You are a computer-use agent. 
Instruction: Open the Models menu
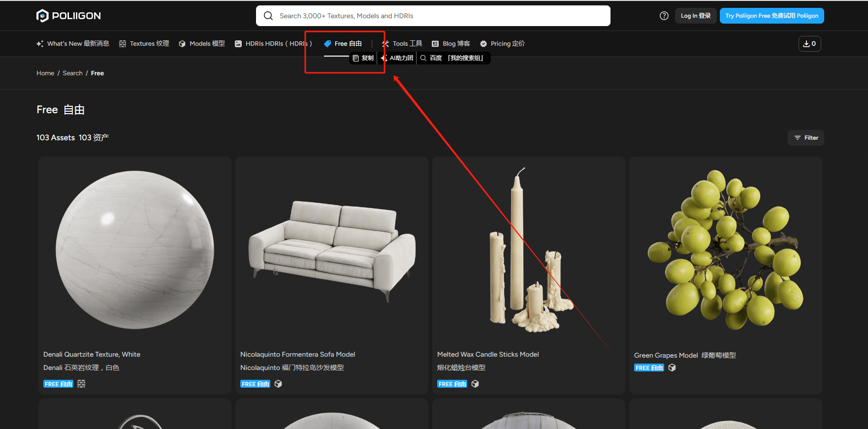click(x=202, y=44)
